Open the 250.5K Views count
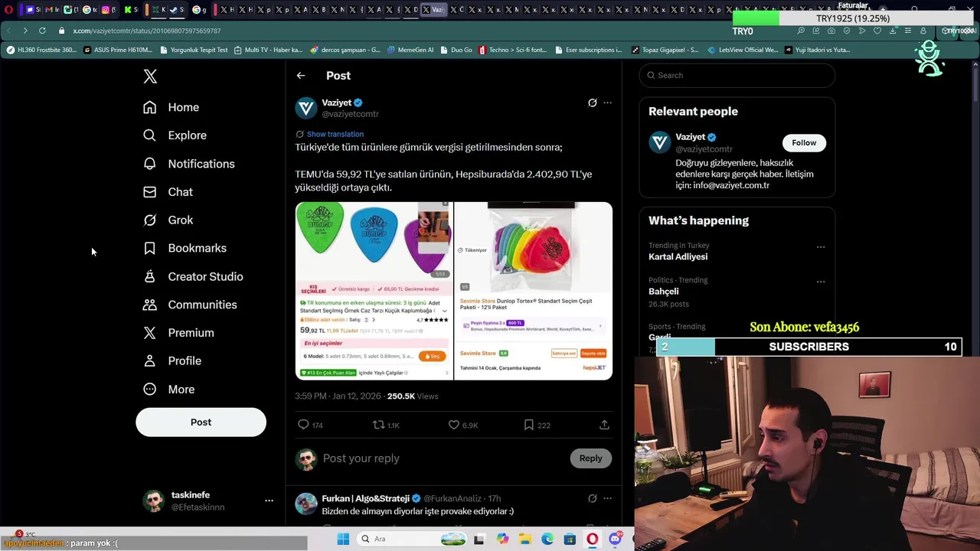The height and width of the screenshot is (551, 980). [413, 396]
